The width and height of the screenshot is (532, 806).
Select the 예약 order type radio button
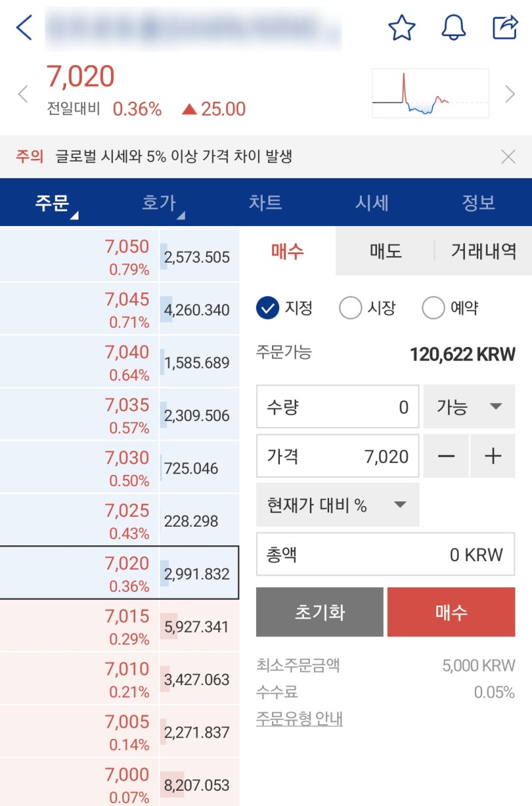(x=434, y=307)
